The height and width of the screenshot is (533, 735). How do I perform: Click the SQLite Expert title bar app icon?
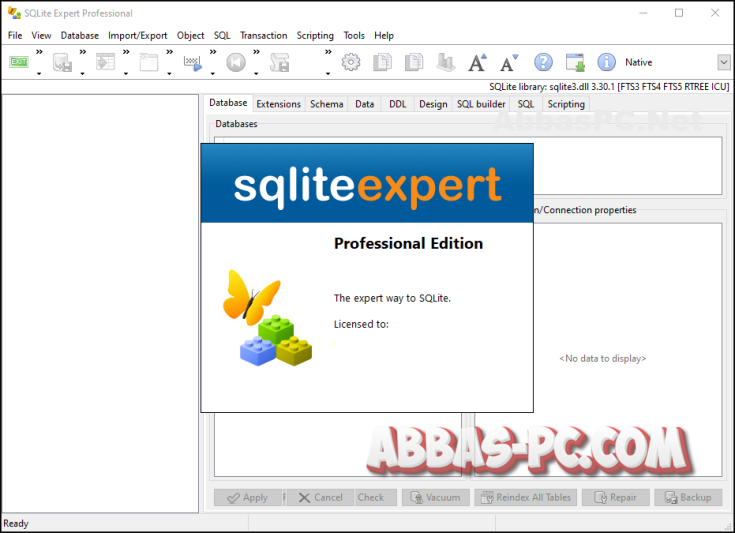point(14,13)
